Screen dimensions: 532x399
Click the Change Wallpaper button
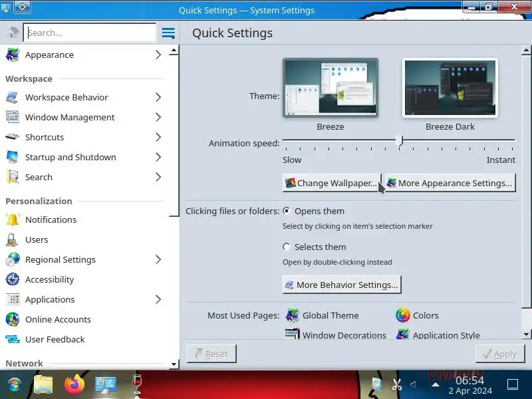pos(331,183)
